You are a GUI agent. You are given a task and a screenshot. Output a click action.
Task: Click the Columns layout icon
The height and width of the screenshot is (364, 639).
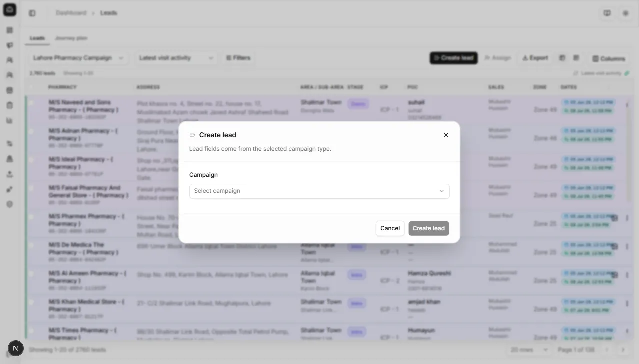[x=595, y=59]
